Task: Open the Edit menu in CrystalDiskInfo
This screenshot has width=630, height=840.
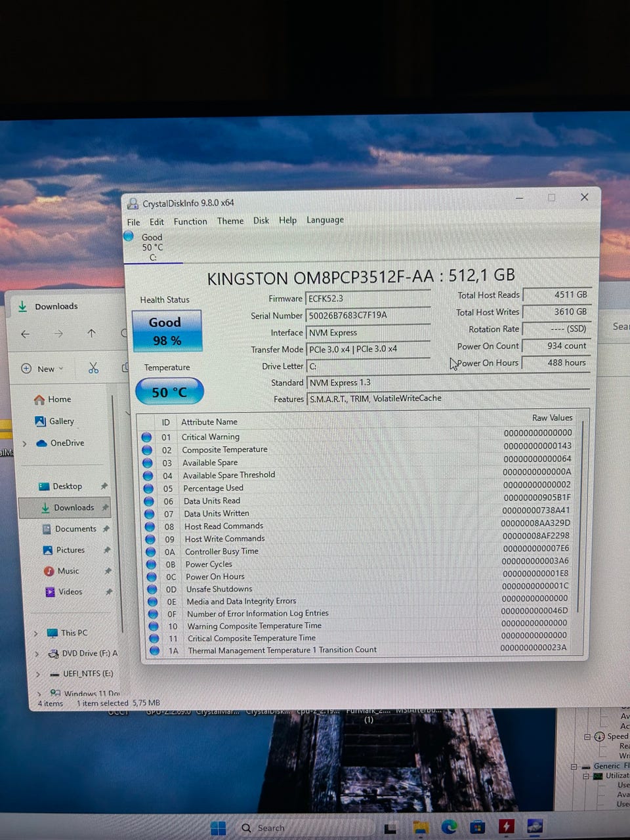Action: [x=157, y=222]
